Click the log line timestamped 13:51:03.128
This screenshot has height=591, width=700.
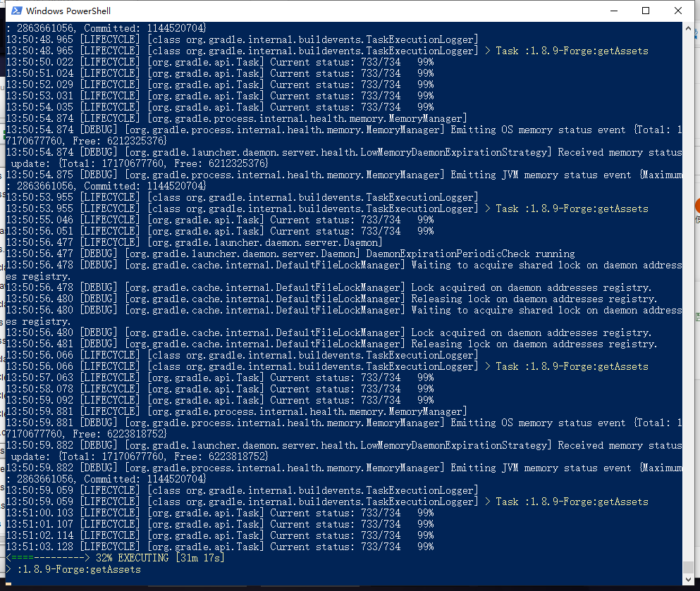pyautogui.click(x=219, y=547)
